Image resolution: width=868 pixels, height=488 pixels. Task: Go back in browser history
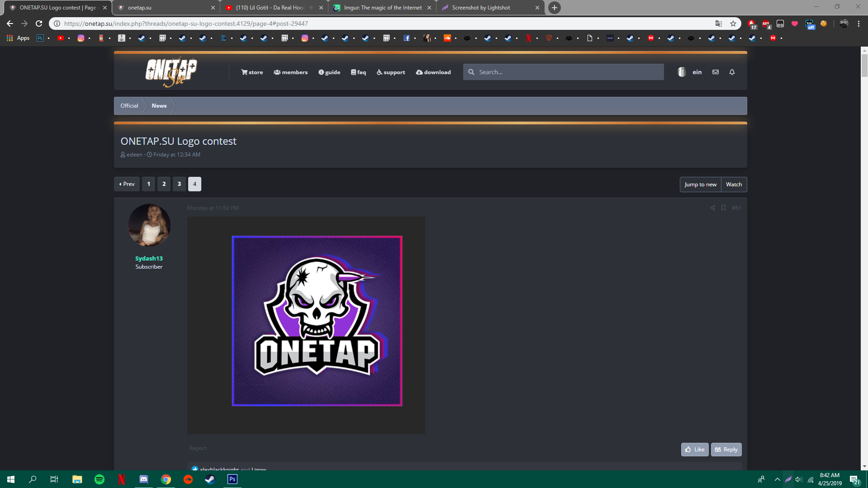[10, 24]
